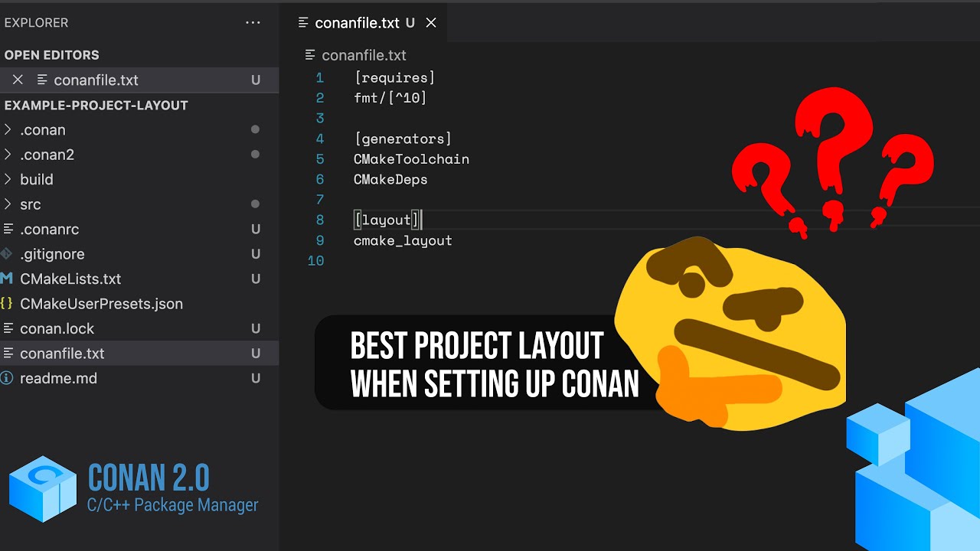Select the conanfile.txt editor tab
This screenshot has height=551, width=980.
point(364,23)
